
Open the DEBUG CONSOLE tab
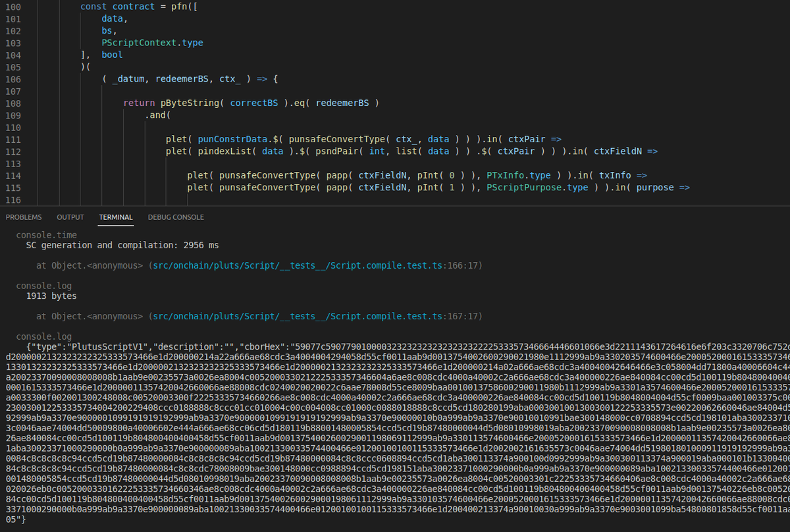click(176, 217)
